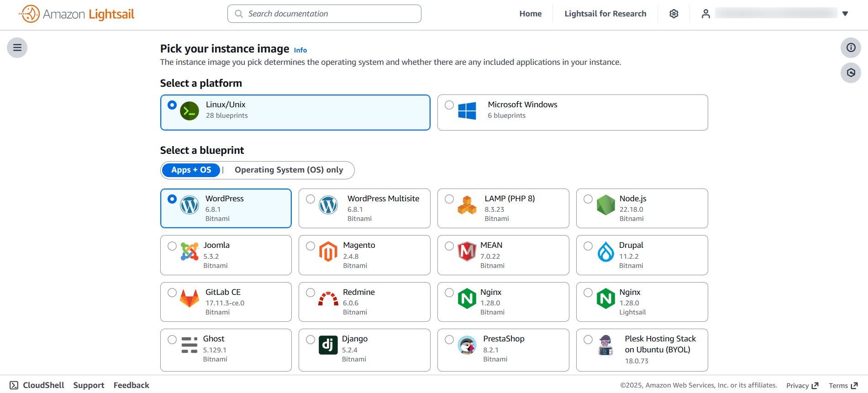This screenshot has width=868, height=393.
Task: Select the Magento radio button
Action: point(310,246)
